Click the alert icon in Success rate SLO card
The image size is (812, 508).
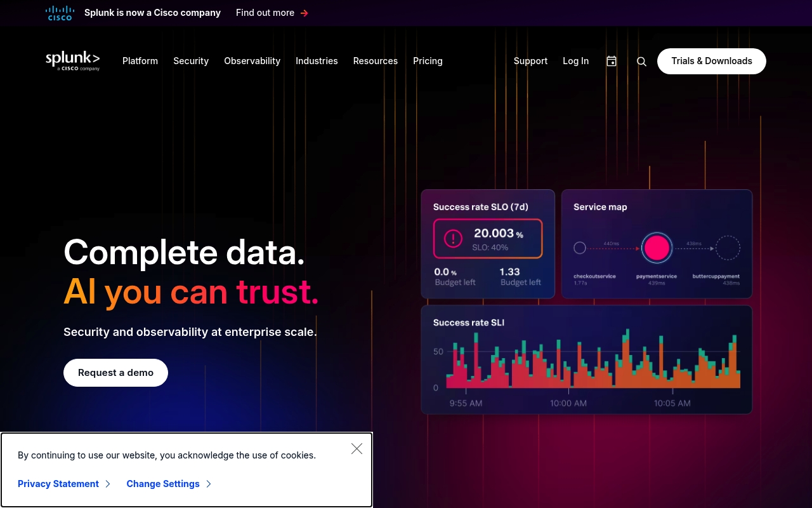click(453, 239)
